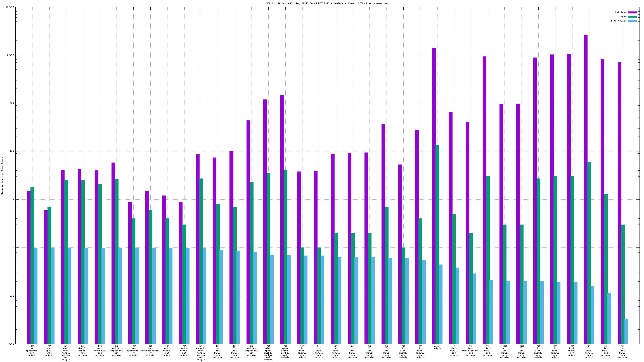Click the old.spam.dnsbl.sorbs.net origin label

[268, 353]
